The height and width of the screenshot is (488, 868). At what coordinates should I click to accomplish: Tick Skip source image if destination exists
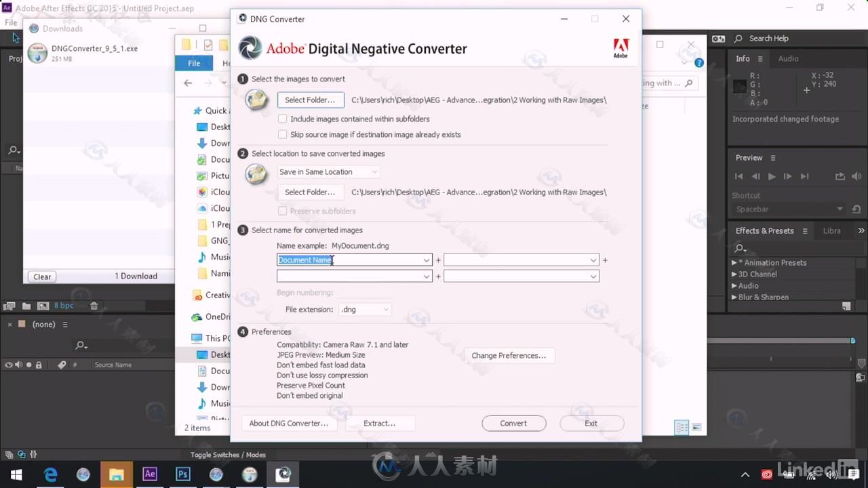283,134
